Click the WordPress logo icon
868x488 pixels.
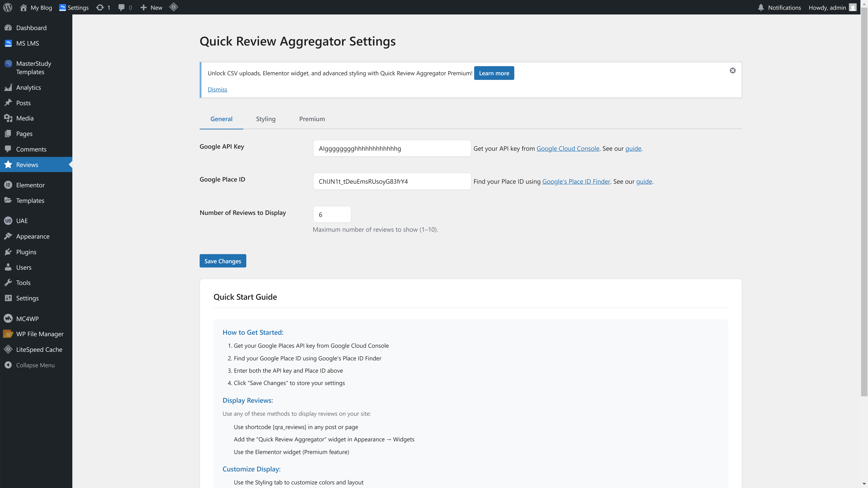8,7
